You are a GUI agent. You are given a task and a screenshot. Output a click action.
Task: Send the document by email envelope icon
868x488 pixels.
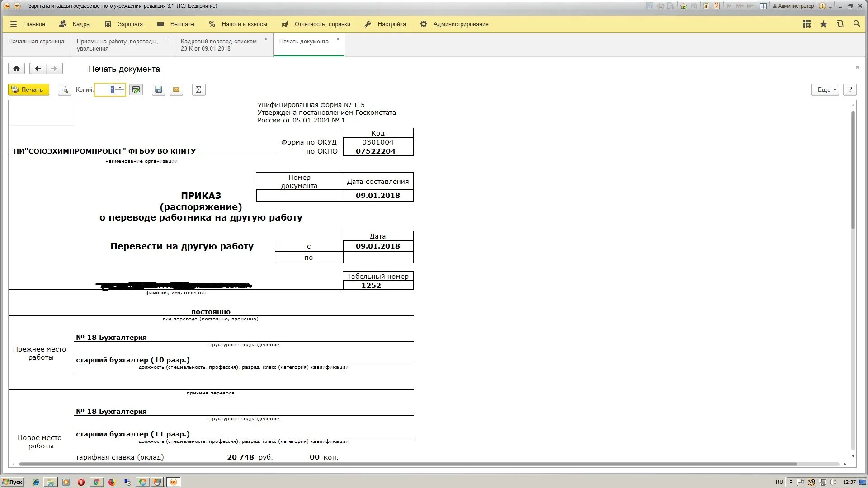(x=176, y=89)
